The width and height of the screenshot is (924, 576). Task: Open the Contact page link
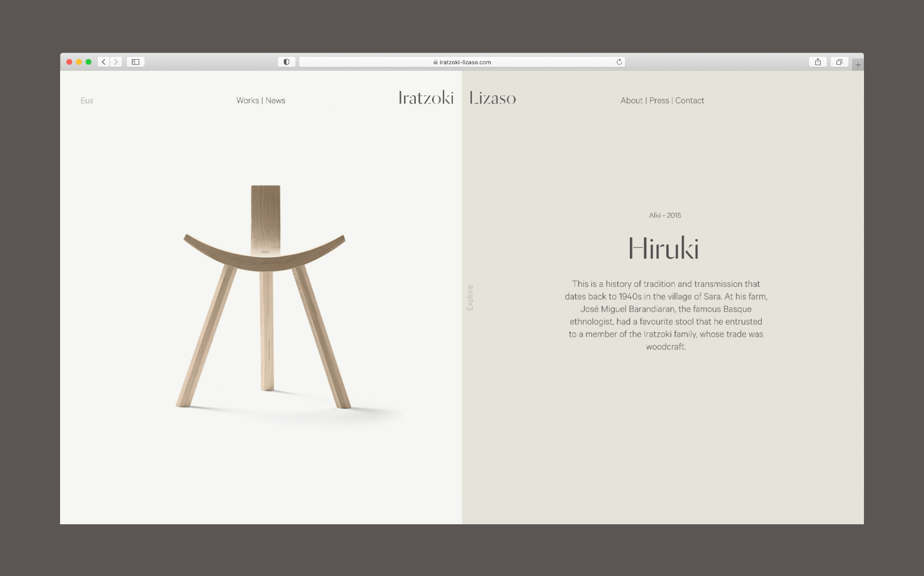[689, 101]
